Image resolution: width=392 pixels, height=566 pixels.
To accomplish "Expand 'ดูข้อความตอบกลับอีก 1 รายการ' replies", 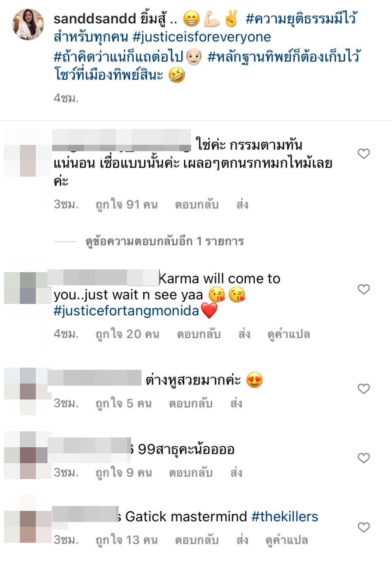I will pyautogui.click(x=164, y=242).
